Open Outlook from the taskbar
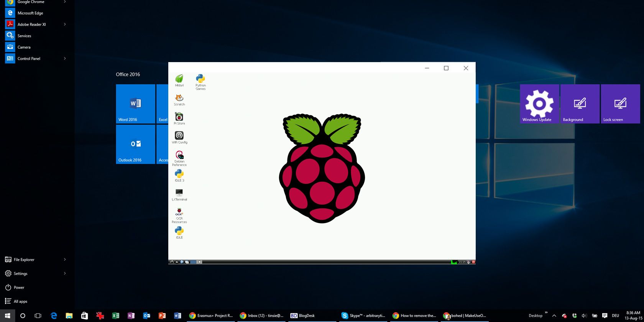 tap(146, 316)
